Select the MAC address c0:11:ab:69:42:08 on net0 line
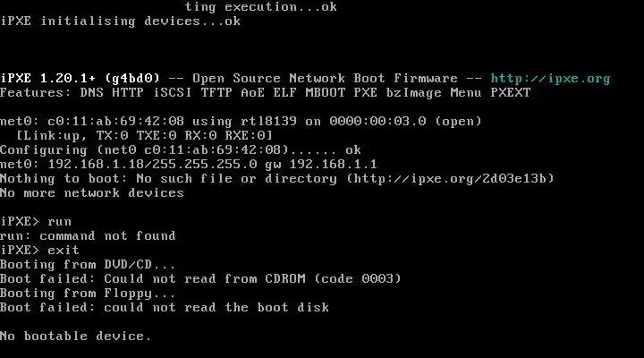644x358 pixels. tap(115, 121)
